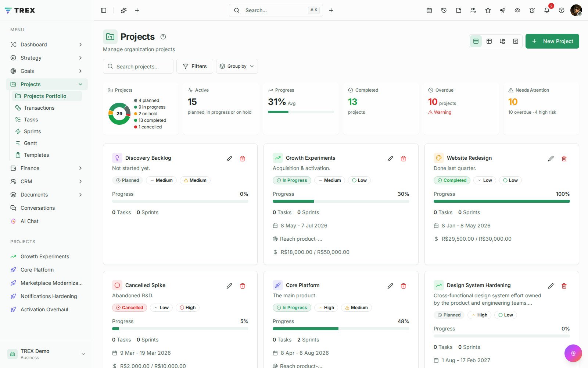Open Activation Overhaul project link
588x368 pixels.
(47, 309)
